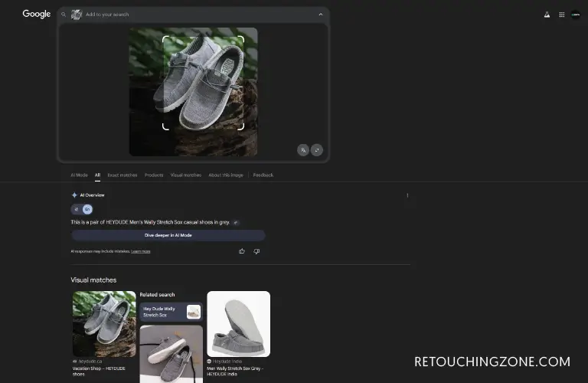The image size is (588, 383).
Task: Give thumbs up to AI response
Action: (242, 251)
